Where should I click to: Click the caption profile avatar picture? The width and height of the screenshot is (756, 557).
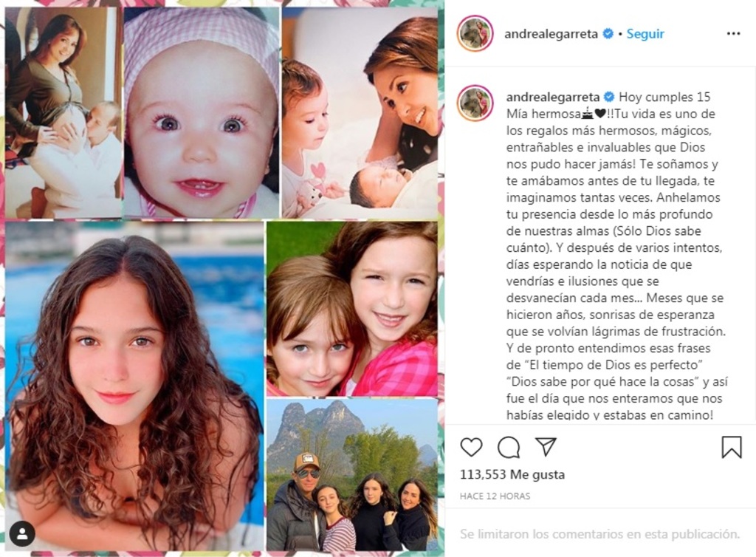[x=475, y=103]
